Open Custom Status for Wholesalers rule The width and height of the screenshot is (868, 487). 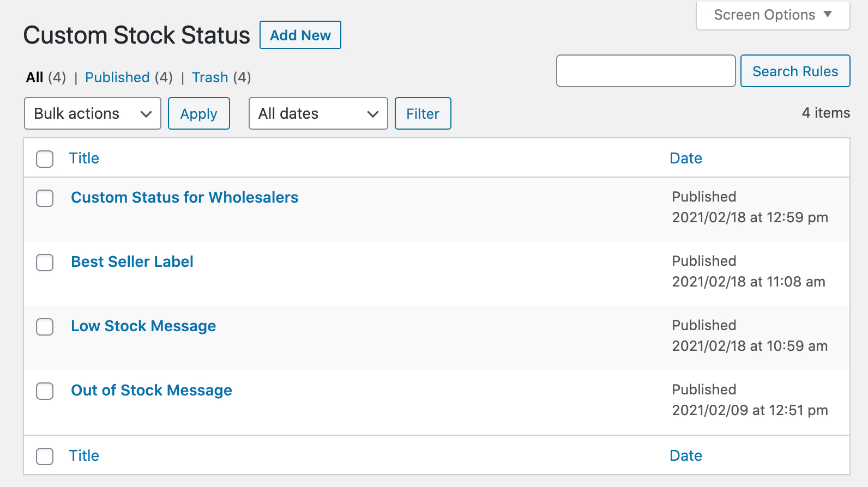pyautogui.click(x=184, y=197)
